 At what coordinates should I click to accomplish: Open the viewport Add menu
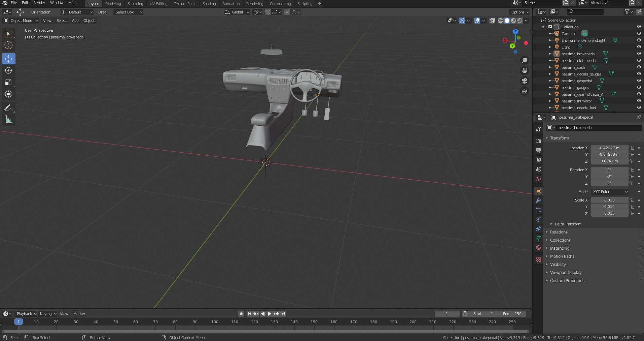(x=75, y=21)
